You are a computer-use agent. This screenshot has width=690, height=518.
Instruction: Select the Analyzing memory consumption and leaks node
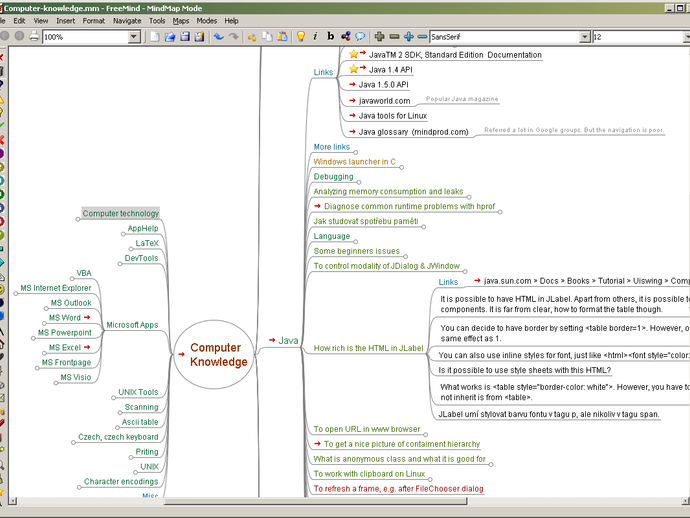(388, 191)
